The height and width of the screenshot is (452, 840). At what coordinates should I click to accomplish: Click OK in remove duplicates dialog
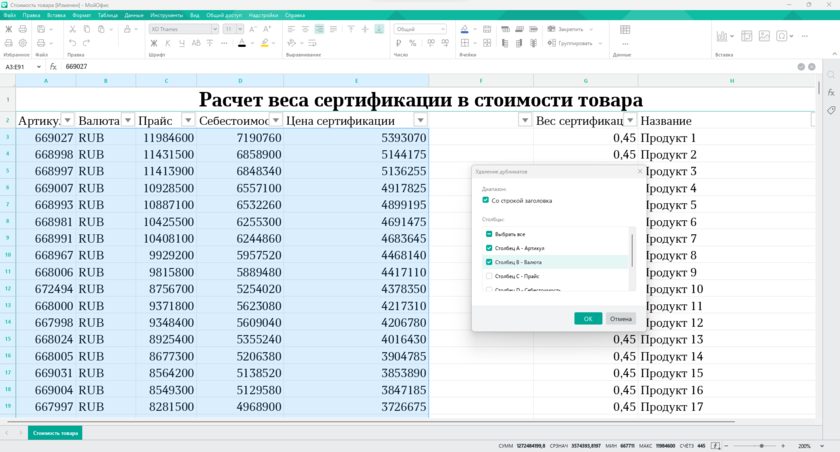point(588,318)
